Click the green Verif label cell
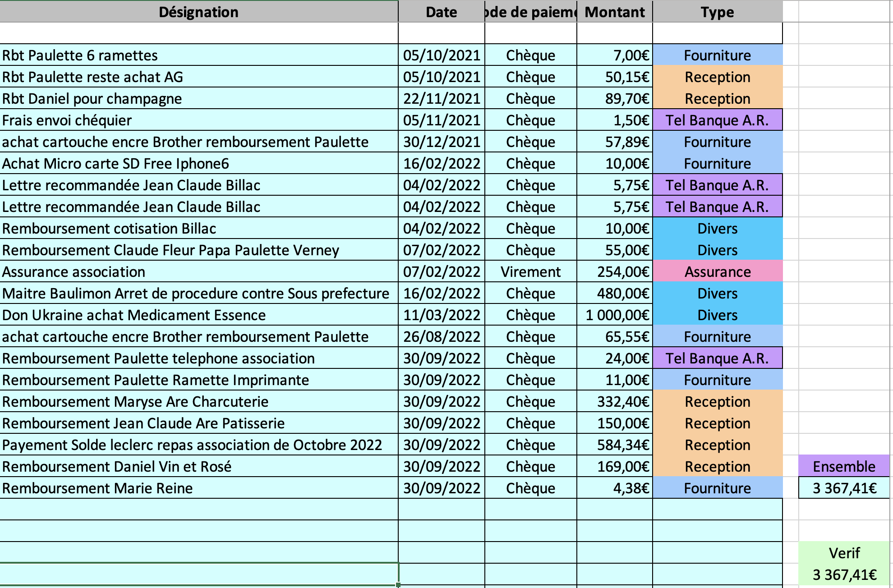 [844, 553]
